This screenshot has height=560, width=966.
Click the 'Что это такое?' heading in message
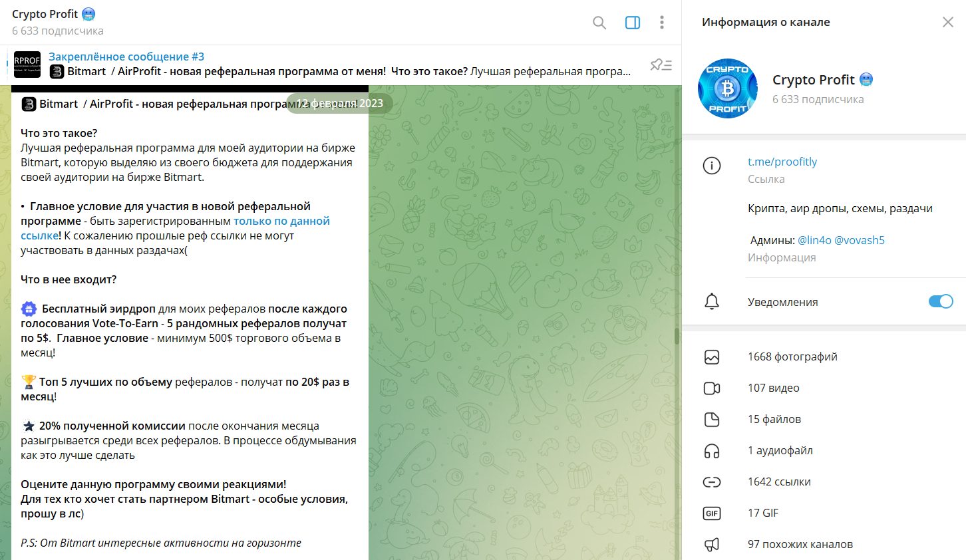[59, 133]
